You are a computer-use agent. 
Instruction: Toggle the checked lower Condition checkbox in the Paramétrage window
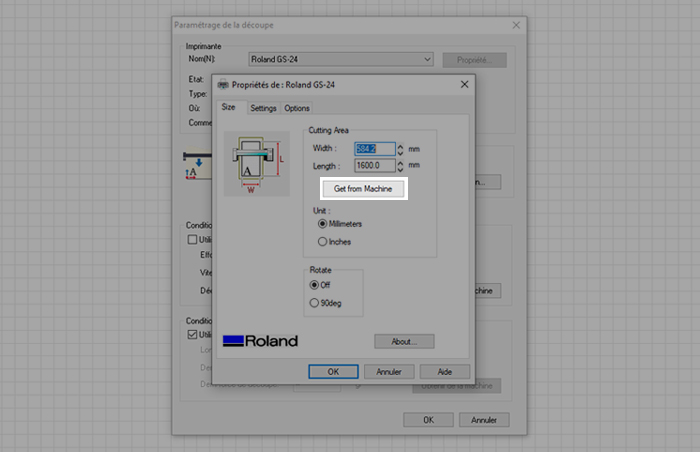click(192, 335)
